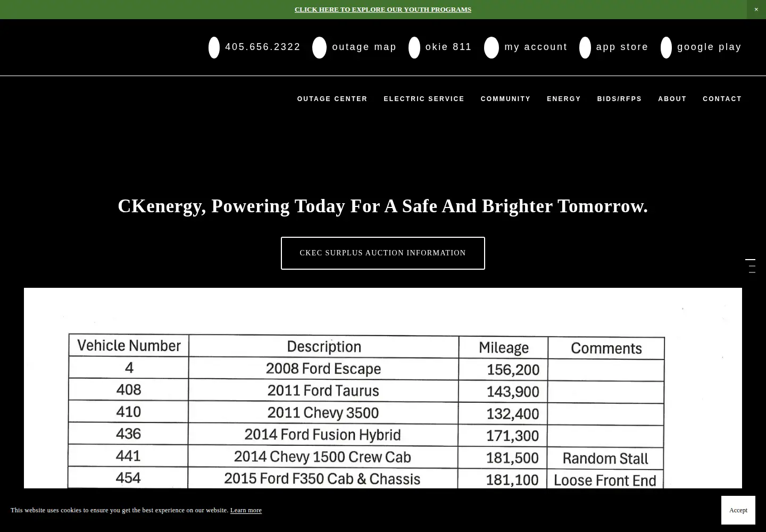Click the side section navigation indicator lines

(751, 266)
